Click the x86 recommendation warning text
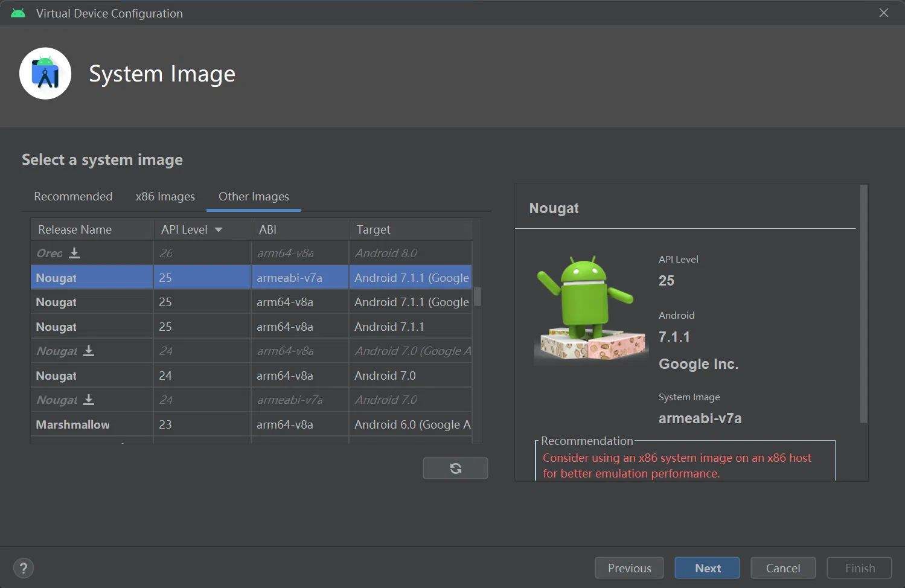 (677, 465)
